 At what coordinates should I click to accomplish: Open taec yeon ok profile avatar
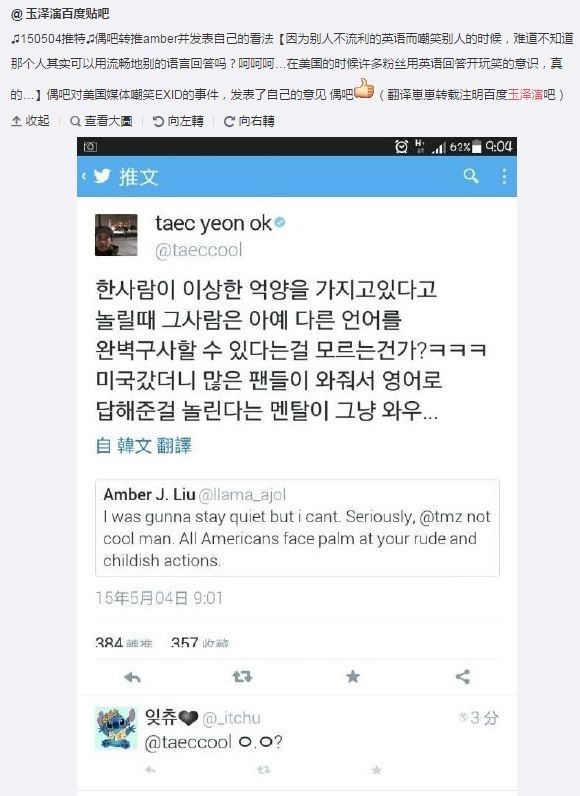tap(116, 235)
